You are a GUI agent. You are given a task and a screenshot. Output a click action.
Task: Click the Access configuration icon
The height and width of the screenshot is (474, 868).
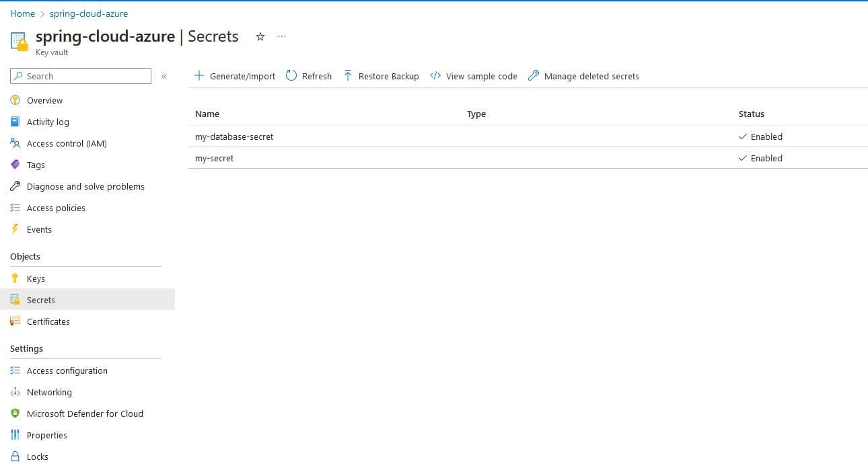[x=15, y=370]
